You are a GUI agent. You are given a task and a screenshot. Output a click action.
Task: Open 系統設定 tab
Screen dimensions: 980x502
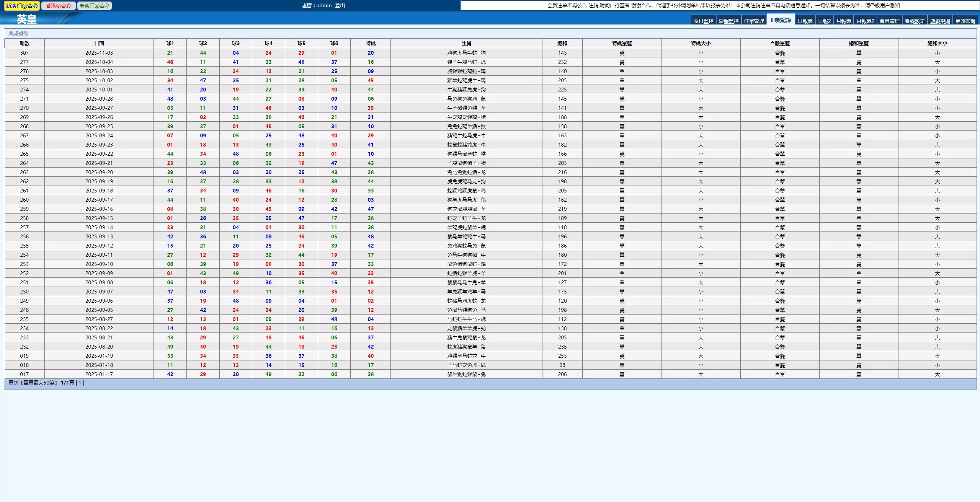pyautogui.click(x=915, y=21)
